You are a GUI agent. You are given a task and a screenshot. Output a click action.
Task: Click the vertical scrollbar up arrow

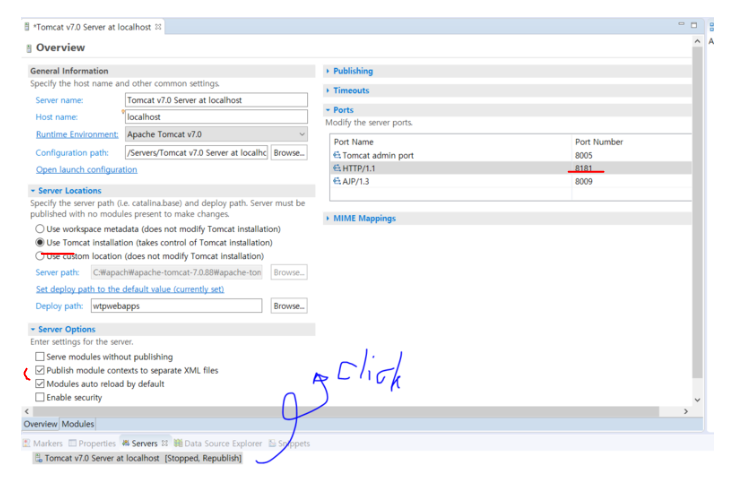tap(698, 41)
